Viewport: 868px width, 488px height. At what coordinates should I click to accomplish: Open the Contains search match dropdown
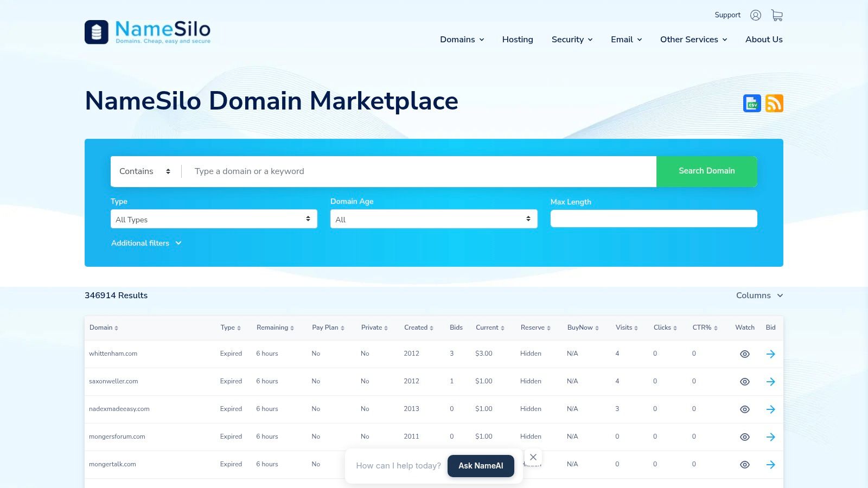(x=144, y=171)
